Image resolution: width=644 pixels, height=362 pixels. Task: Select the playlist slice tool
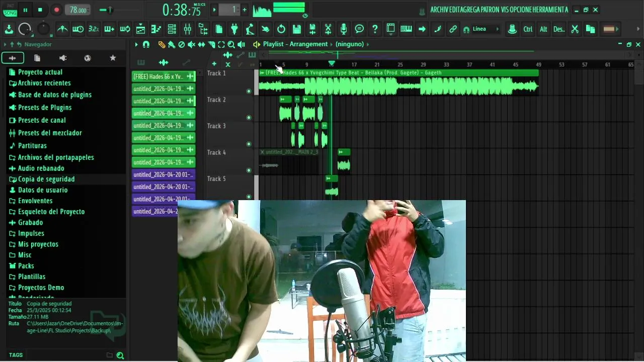pyautogui.click(x=211, y=44)
